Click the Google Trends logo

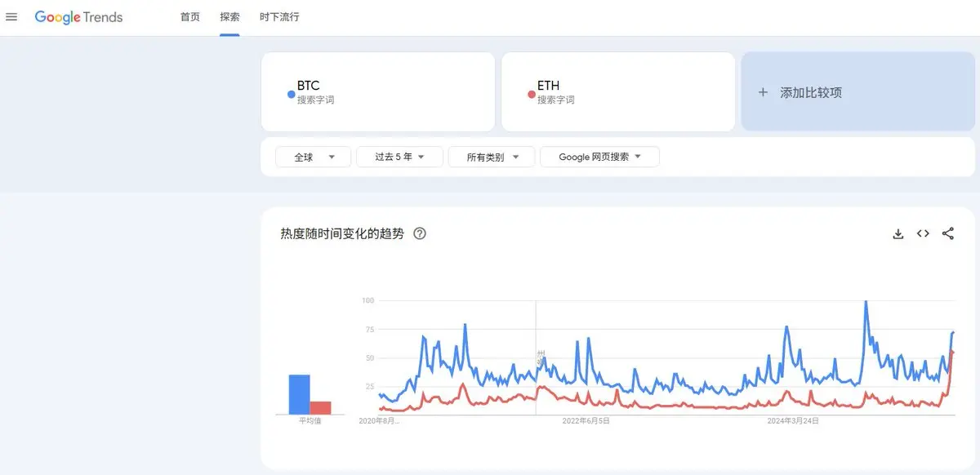pyautogui.click(x=78, y=17)
